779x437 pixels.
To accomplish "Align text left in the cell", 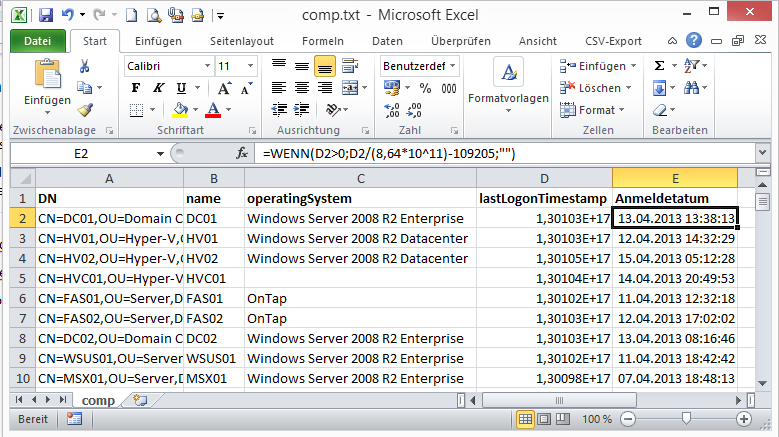I will tap(279, 88).
